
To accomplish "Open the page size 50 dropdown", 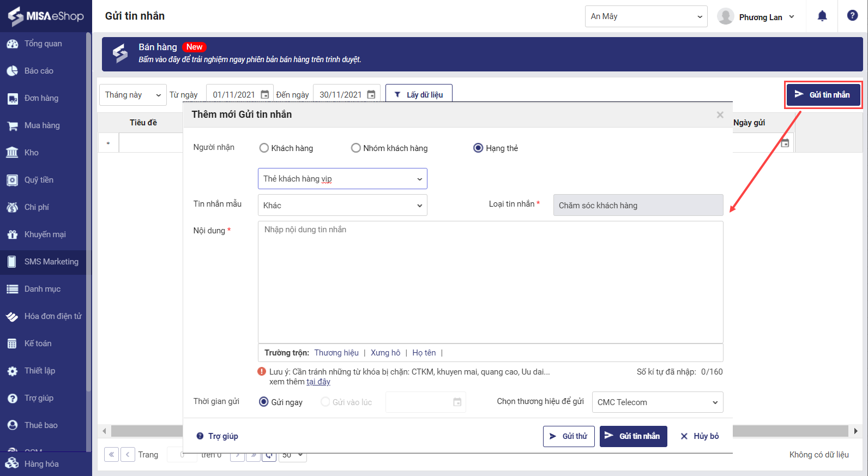I will pyautogui.click(x=293, y=455).
